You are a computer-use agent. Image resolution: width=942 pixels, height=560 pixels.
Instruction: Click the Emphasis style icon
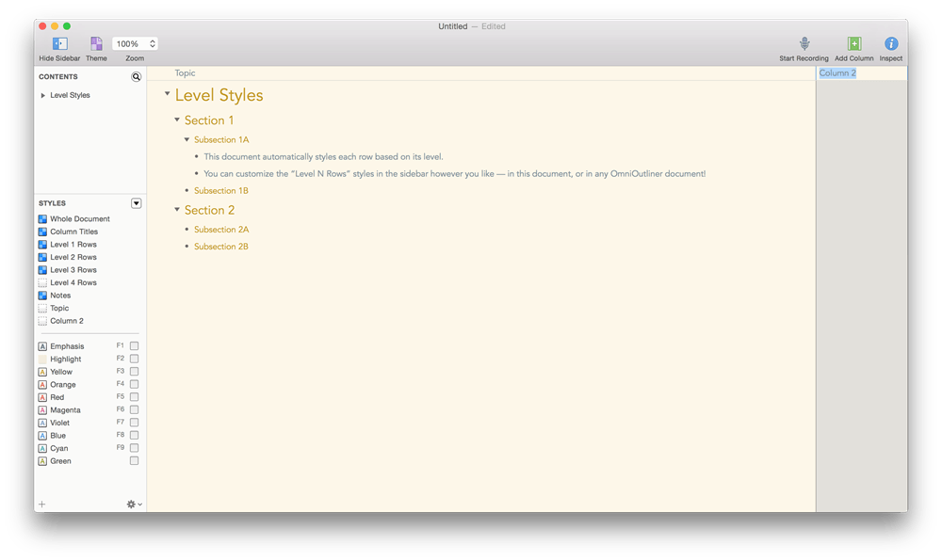click(42, 346)
